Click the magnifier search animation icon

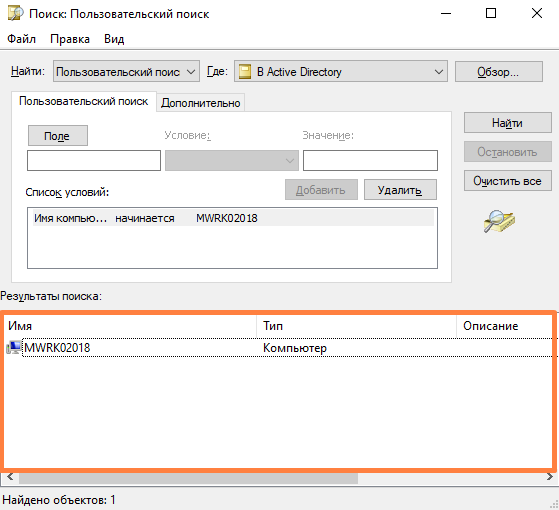[x=499, y=221]
